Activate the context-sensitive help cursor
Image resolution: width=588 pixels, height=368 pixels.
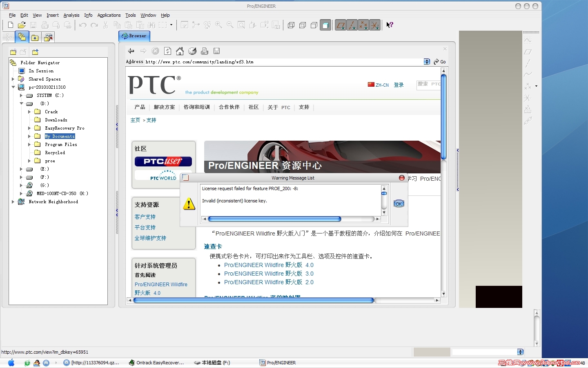390,25
